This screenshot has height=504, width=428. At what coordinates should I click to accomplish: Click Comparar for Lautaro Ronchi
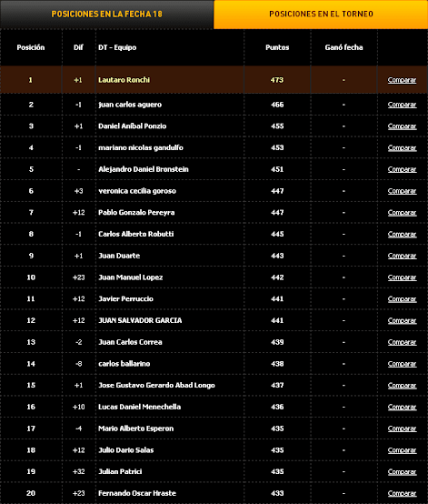(x=402, y=80)
